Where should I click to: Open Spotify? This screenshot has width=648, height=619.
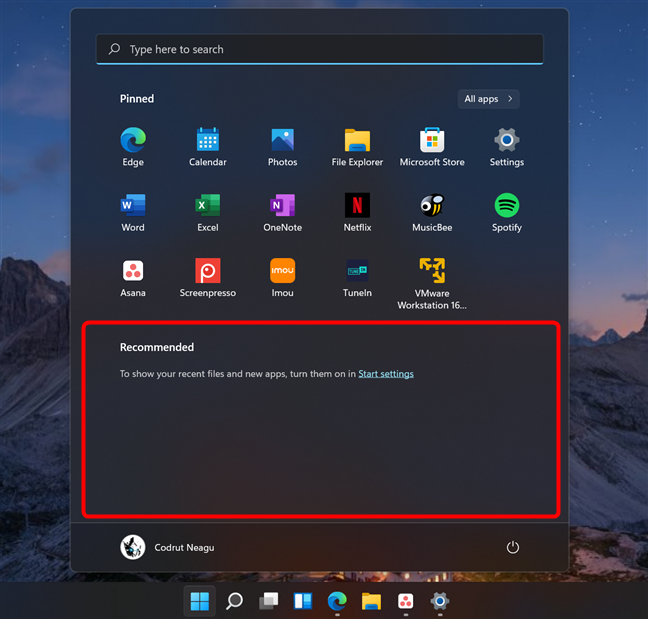tap(507, 212)
